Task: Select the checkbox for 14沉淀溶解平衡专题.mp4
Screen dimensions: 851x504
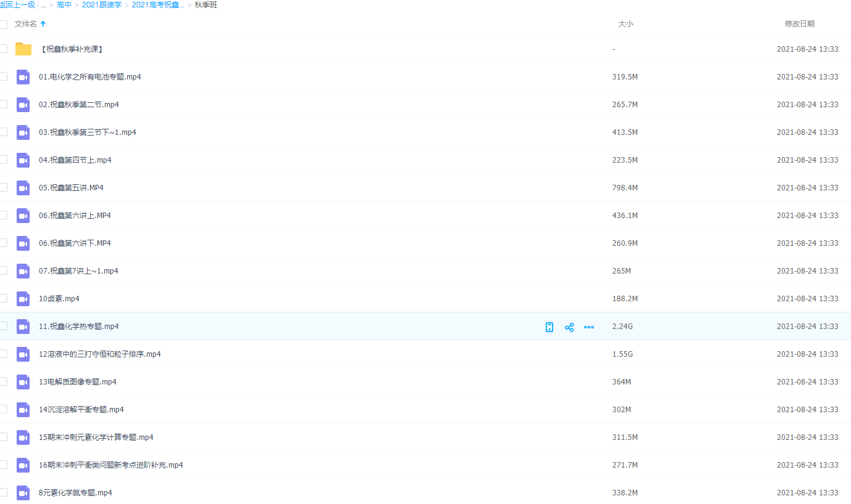Action: 3,409
